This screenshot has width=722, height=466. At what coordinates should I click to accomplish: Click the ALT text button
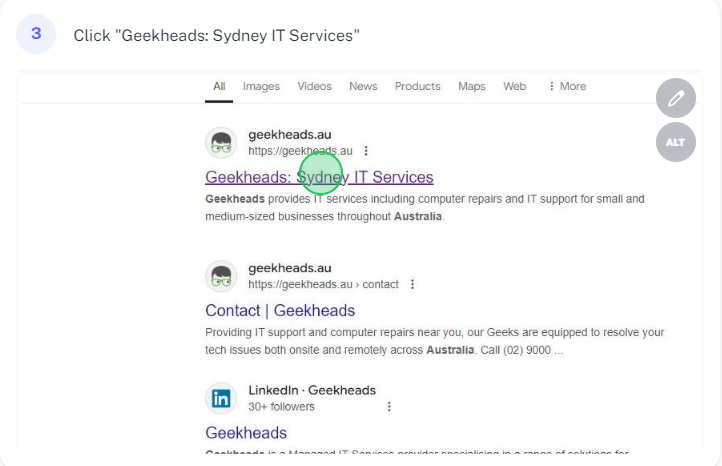point(676,142)
